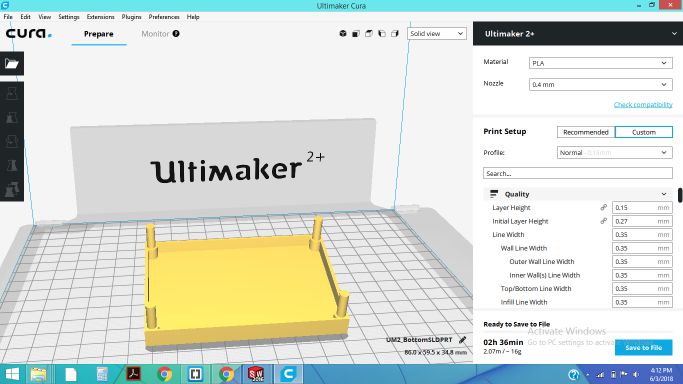
Task: Click the Inner Wall(s) Line Width field
Action: (x=642, y=275)
